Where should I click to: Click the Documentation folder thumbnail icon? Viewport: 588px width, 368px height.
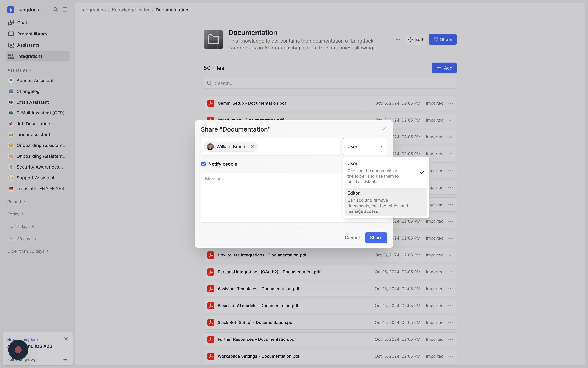click(x=213, y=39)
